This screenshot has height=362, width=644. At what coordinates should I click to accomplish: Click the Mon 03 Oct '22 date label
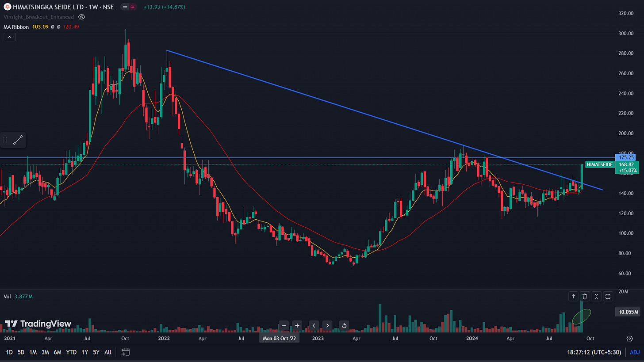click(x=280, y=338)
